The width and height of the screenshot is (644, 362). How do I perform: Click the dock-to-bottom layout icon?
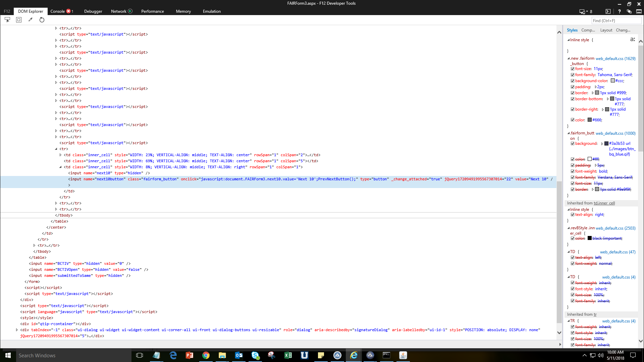point(639,11)
